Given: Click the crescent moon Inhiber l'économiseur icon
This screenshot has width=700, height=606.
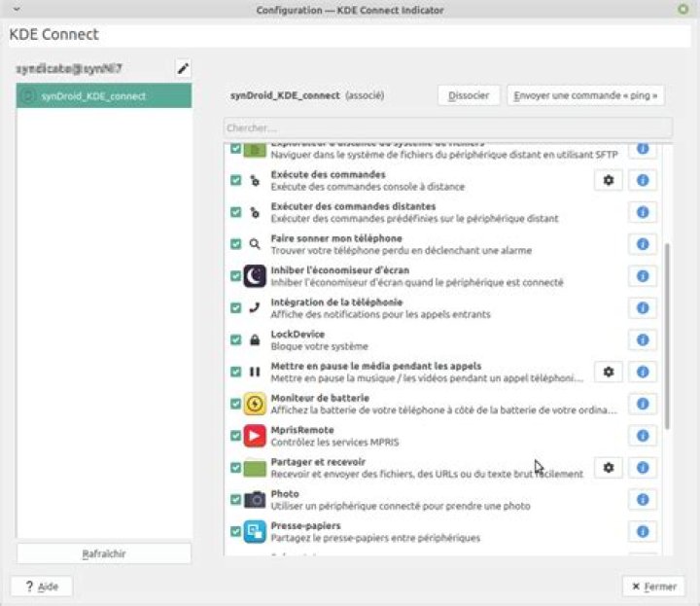Looking at the screenshot, I should tap(255, 276).
